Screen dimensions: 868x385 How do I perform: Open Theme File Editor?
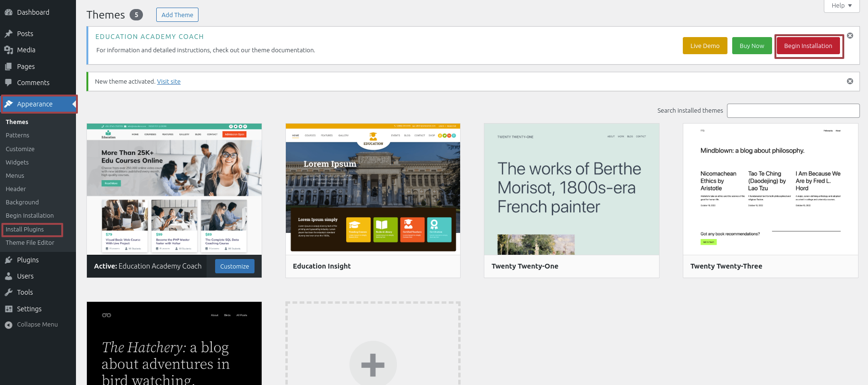pos(30,243)
